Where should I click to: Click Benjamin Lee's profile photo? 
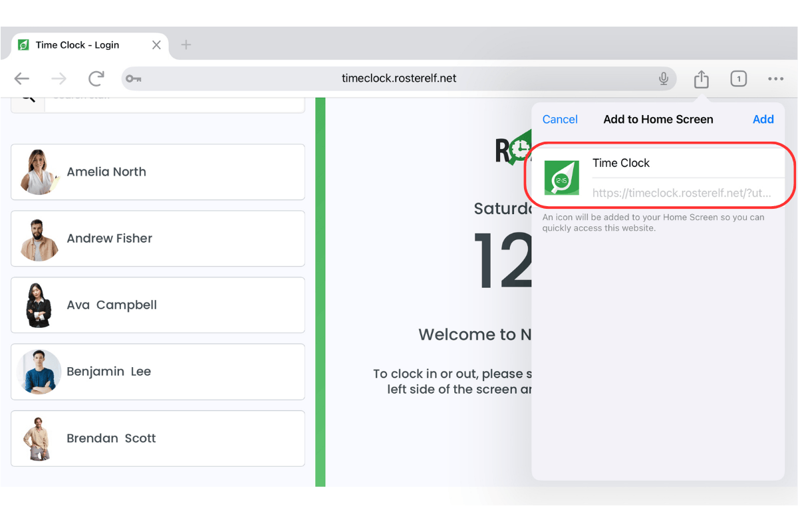click(39, 371)
